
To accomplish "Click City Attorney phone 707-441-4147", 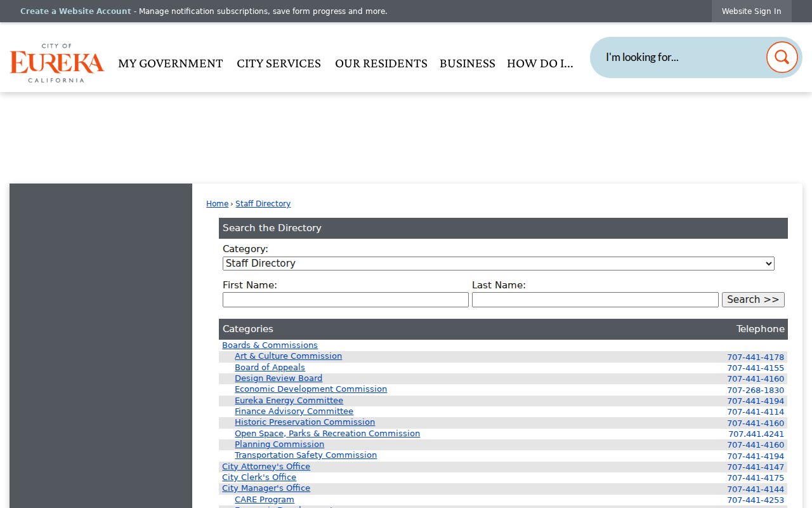I will 756,467.
